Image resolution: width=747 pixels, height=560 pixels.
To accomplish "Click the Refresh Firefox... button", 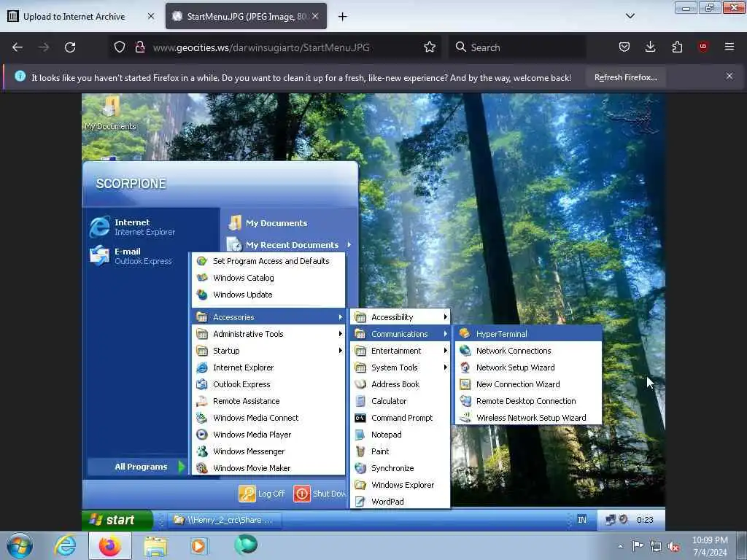I will (625, 77).
